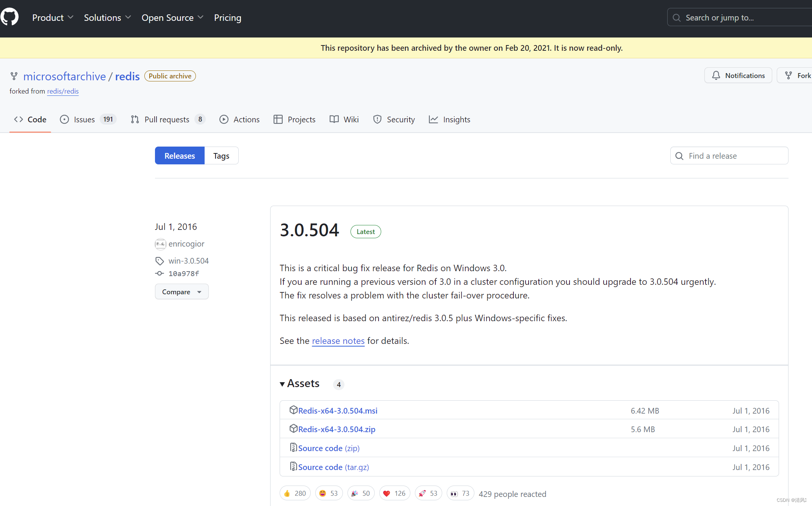
Task: Click the Latest release badge
Action: pos(366,232)
